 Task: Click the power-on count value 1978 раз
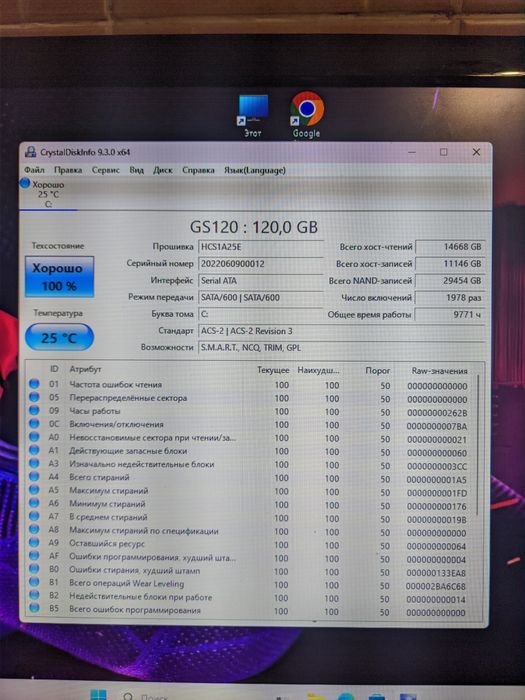coord(450,297)
